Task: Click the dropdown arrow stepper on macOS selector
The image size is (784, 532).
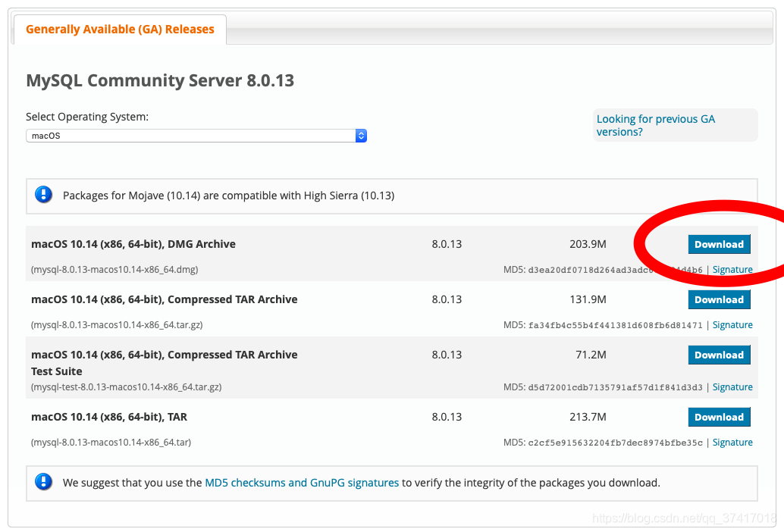Action: point(361,136)
